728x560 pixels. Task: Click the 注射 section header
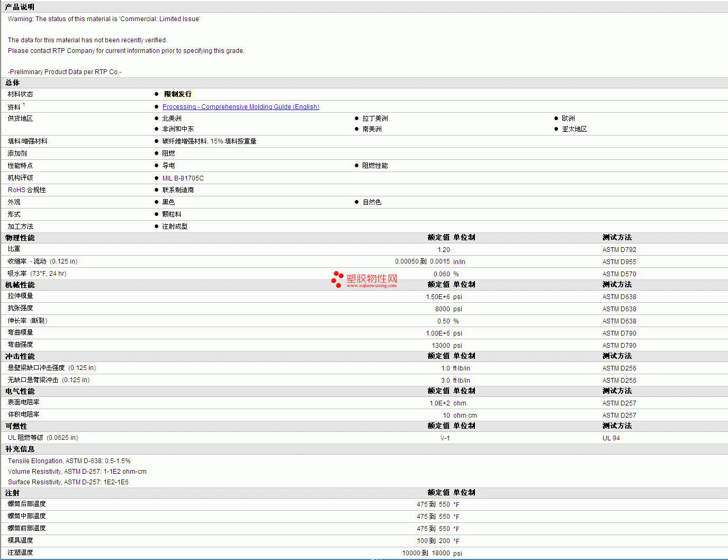coord(13,493)
